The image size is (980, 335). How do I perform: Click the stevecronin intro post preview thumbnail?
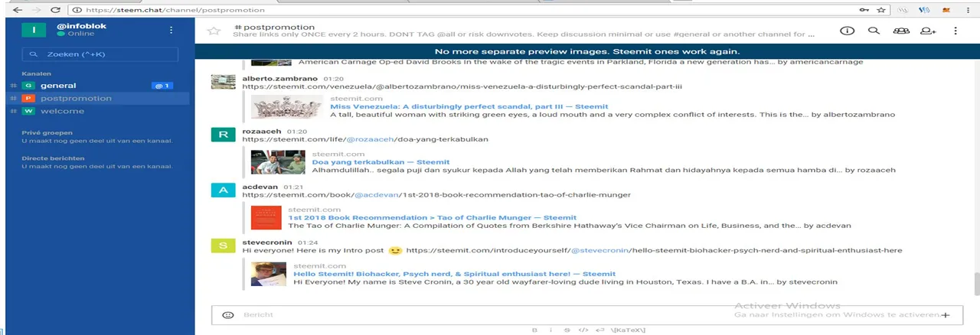tap(269, 274)
